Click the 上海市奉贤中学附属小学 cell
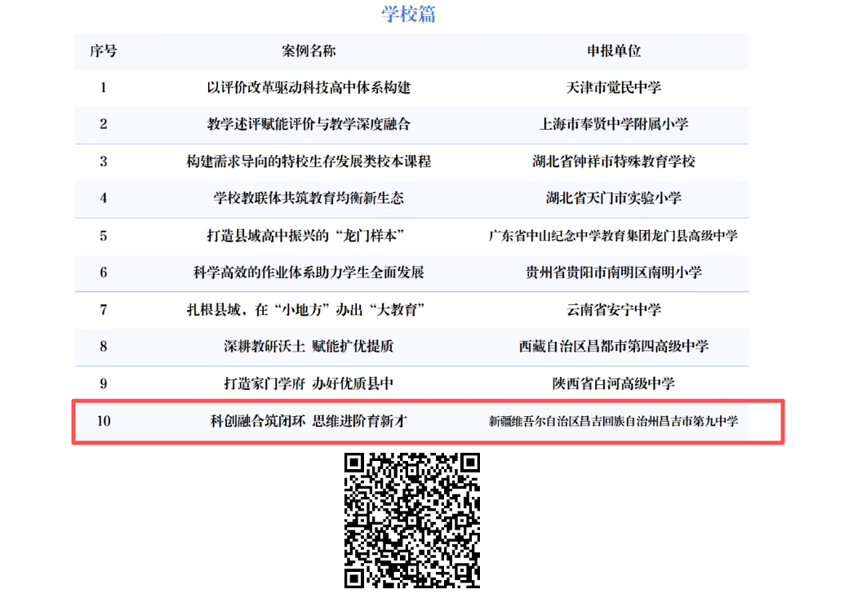Screen dimensions: 853x616 point(613,124)
